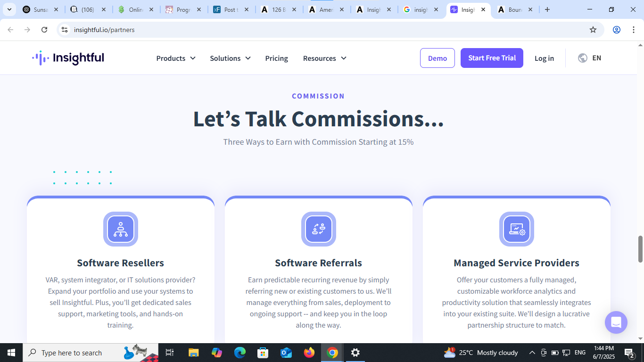Close the active Insightful tab
Viewport: 644px width, 362px height.
[x=483, y=9]
